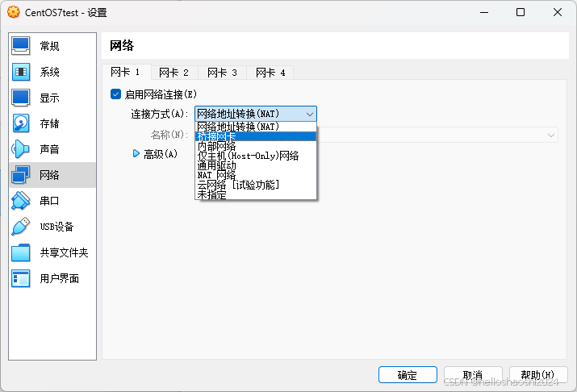
Task: Choose NAT 网络 from the list
Action: 255,175
